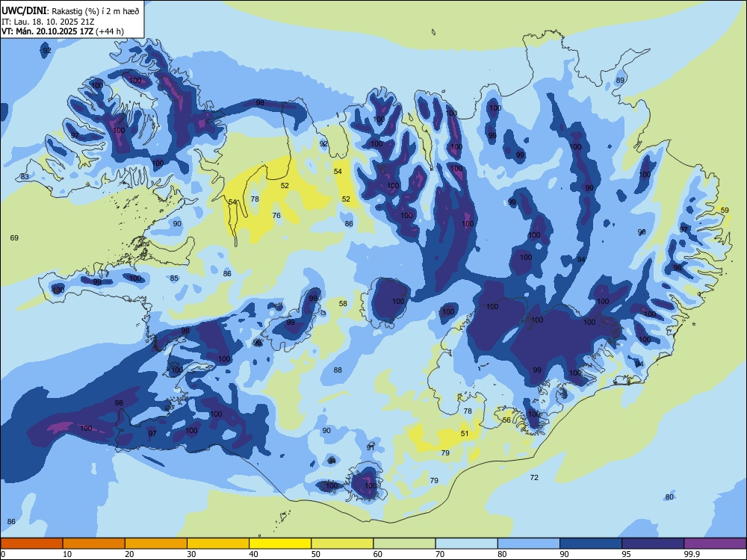Click the legend tick label 50

315,554
